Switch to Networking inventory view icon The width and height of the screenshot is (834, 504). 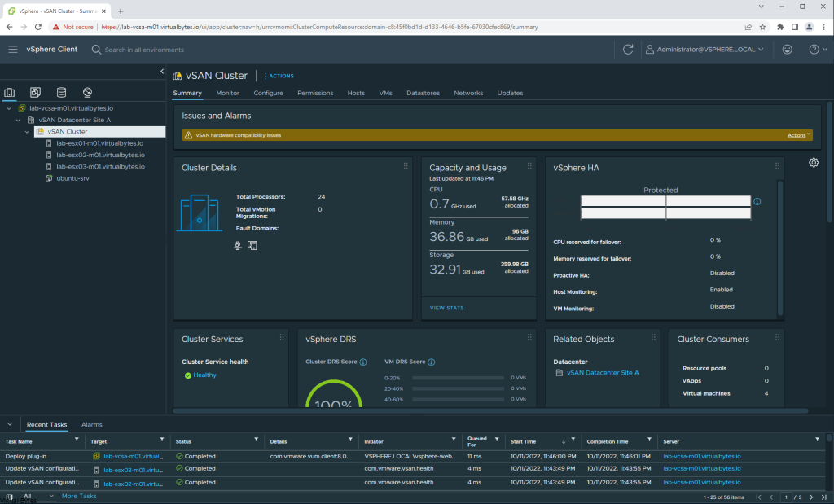pos(87,92)
